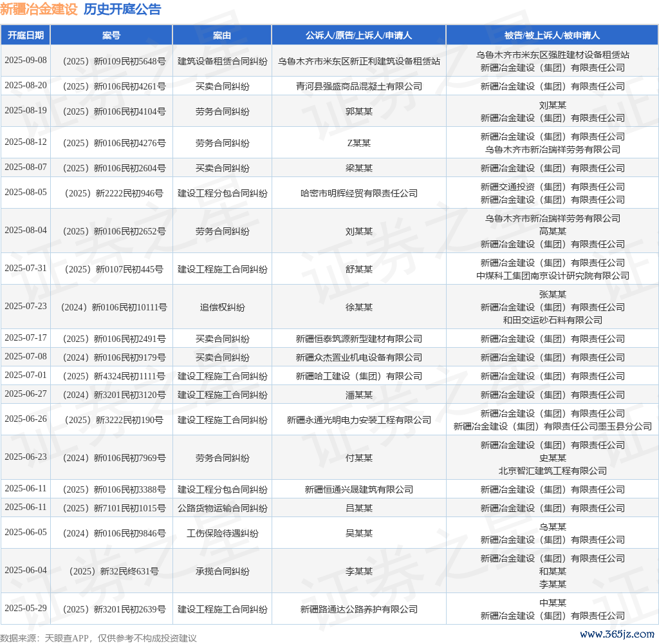This screenshot has width=659, height=644.
Task: Click the 案号 column header
Action: coord(111,35)
